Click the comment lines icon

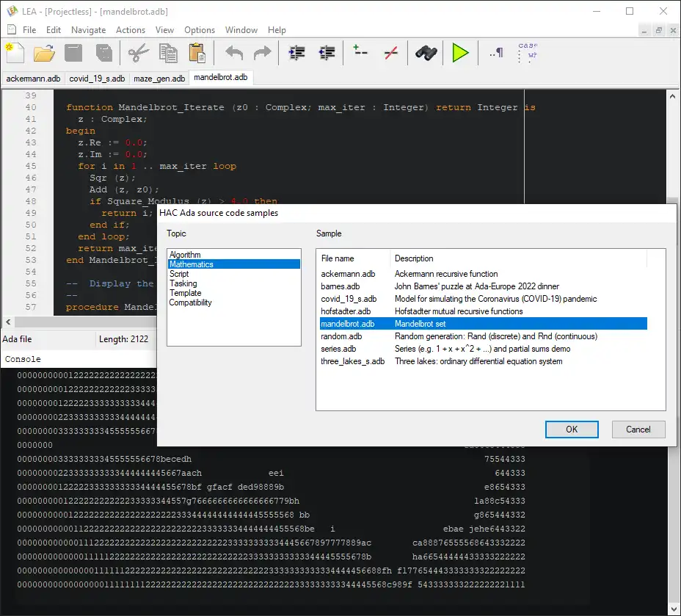click(360, 53)
